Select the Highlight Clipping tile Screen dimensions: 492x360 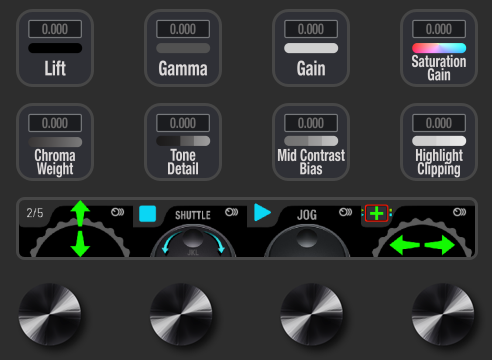tap(439, 142)
